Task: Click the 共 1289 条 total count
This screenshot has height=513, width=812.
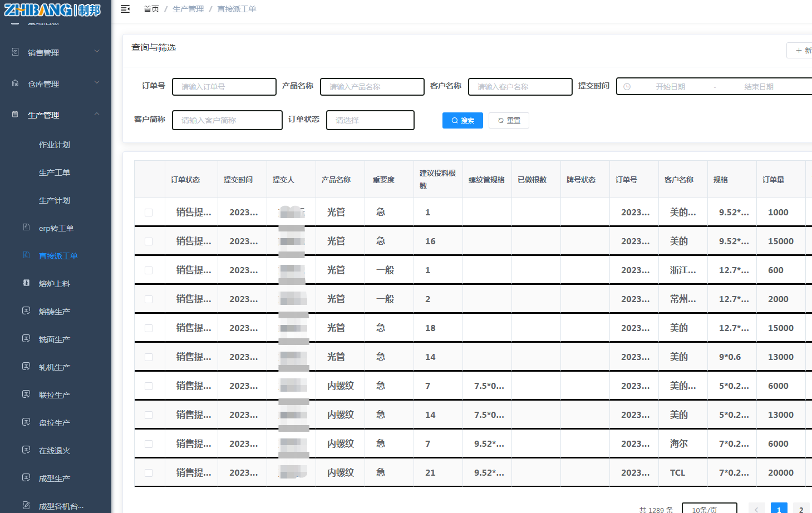Action: 656,510
